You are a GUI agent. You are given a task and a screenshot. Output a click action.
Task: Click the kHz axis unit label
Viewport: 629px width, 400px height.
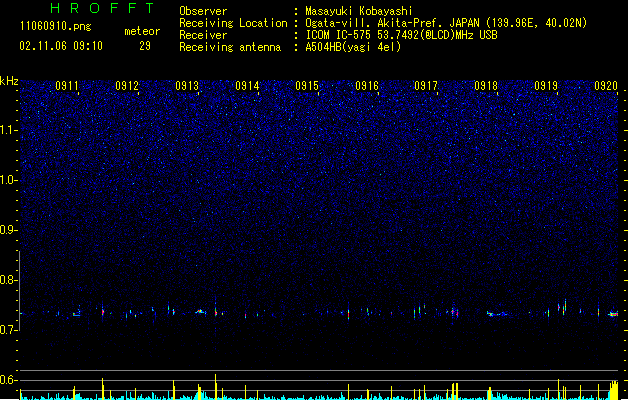pos(9,81)
